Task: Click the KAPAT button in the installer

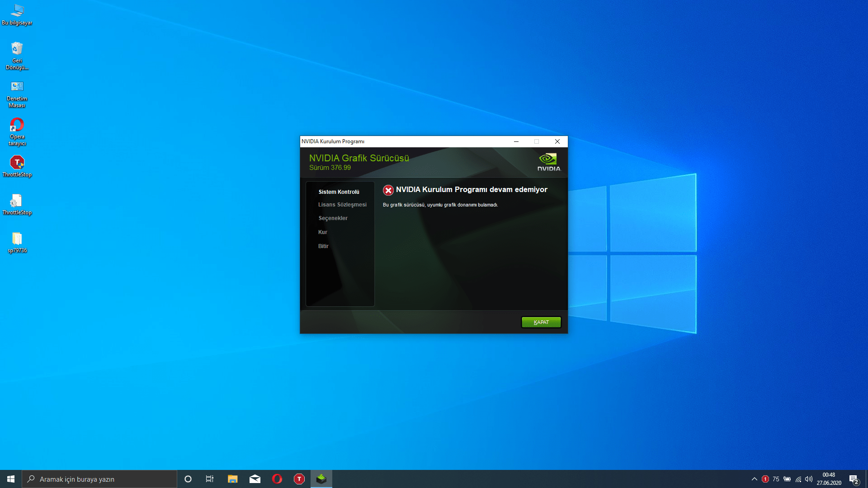Action: 541,322
